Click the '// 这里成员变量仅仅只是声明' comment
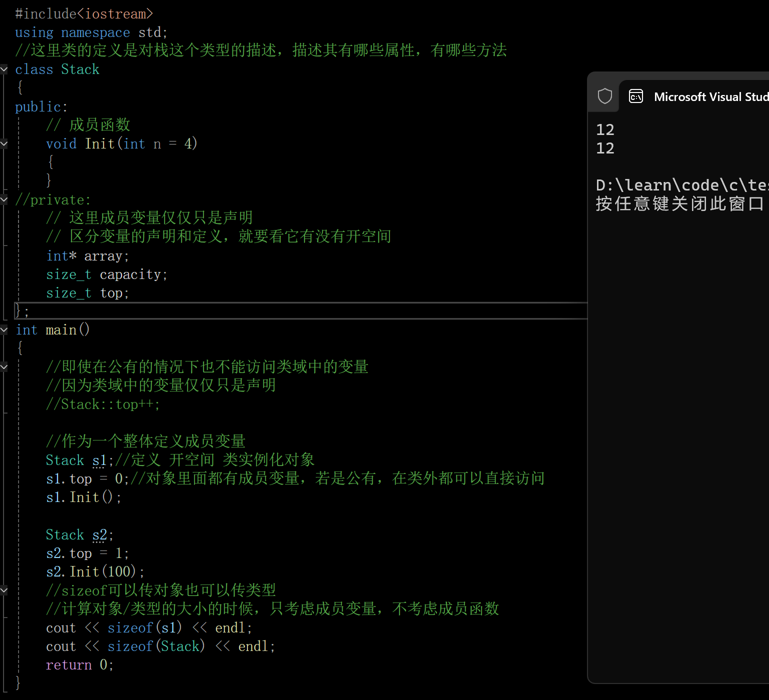 pos(149,218)
